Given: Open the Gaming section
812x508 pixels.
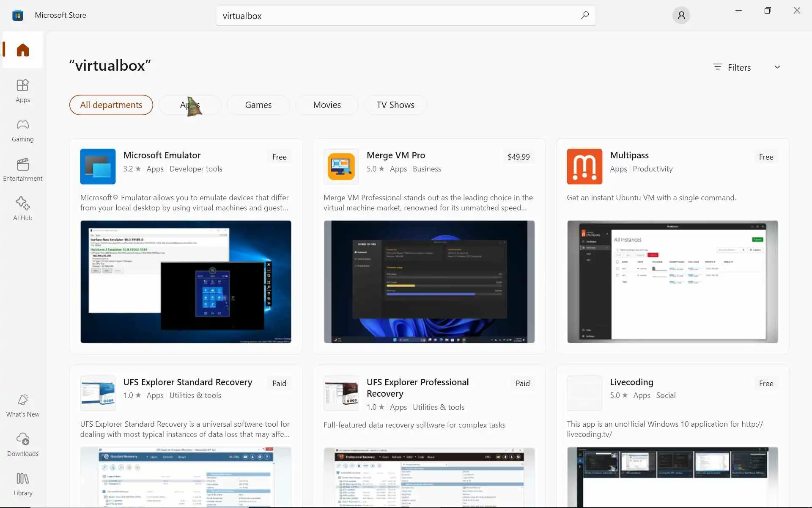Looking at the screenshot, I should point(23,130).
